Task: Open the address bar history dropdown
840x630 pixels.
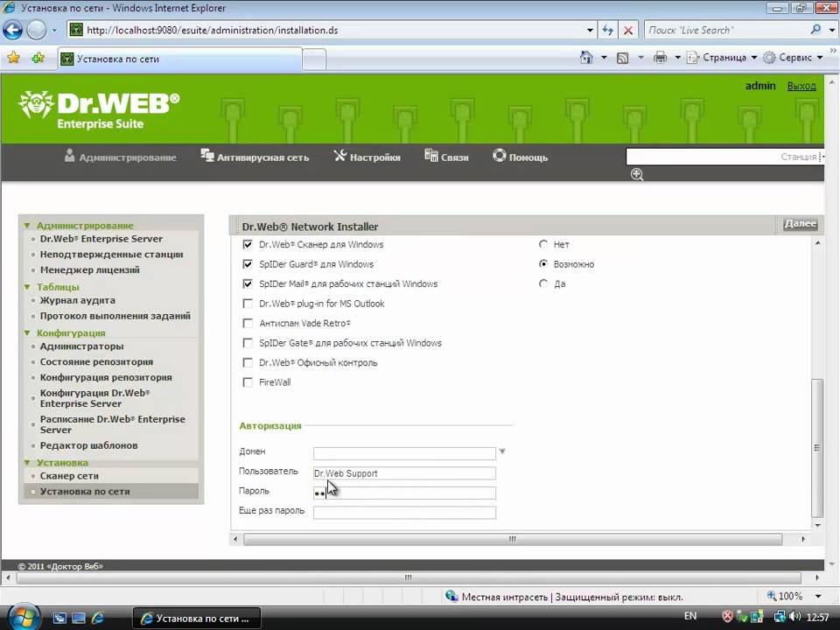Action: [x=590, y=30]
